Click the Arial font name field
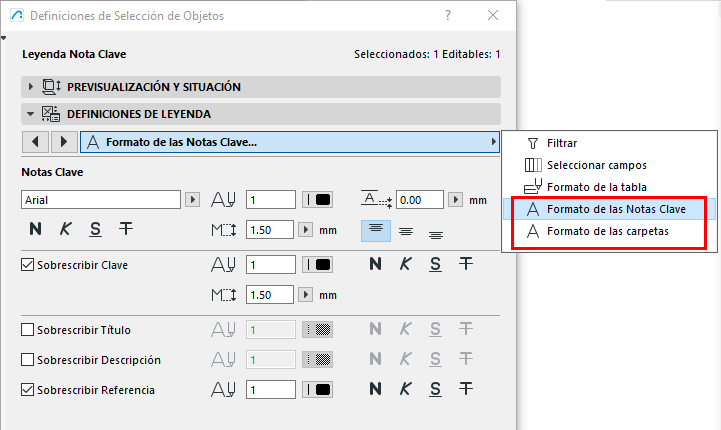The height and width of the screenshot is (430, 721). point(102,200)
